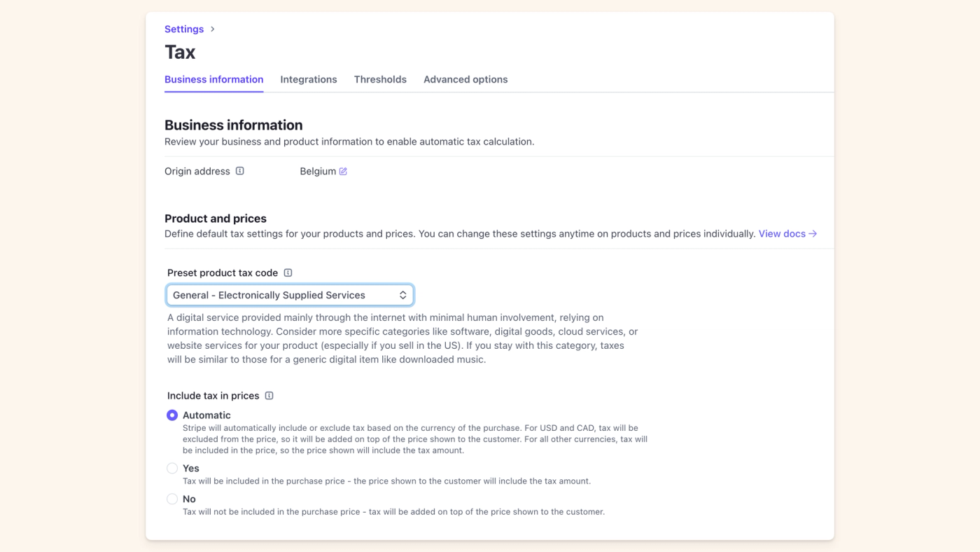Click the edit pencil icon beside Belgium
The width and height of the screenshot is (980, 552).
[x=342, y=170]
